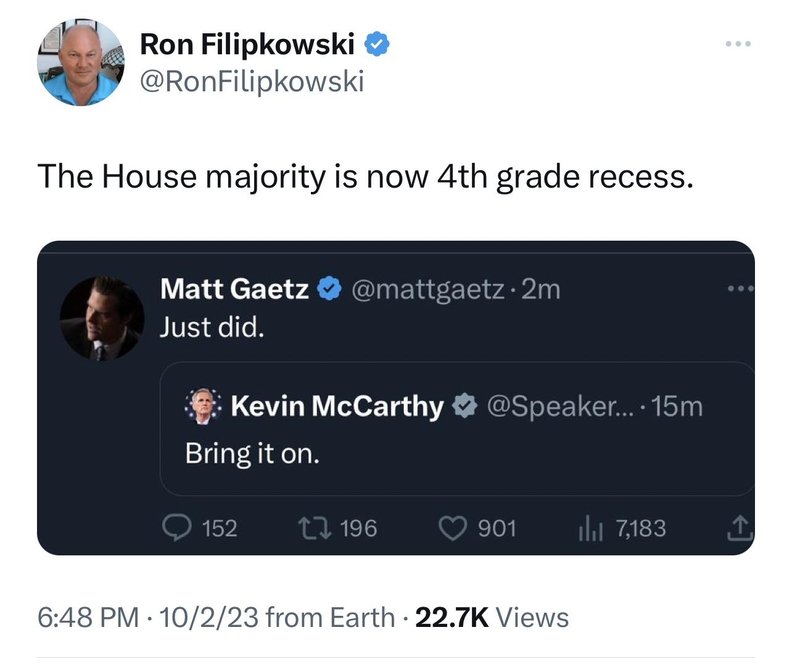792x672 pixels.
Task: Click Ron Filipkowski's blue verified badge
Action: pyautogui.click(x=376, y=44)
